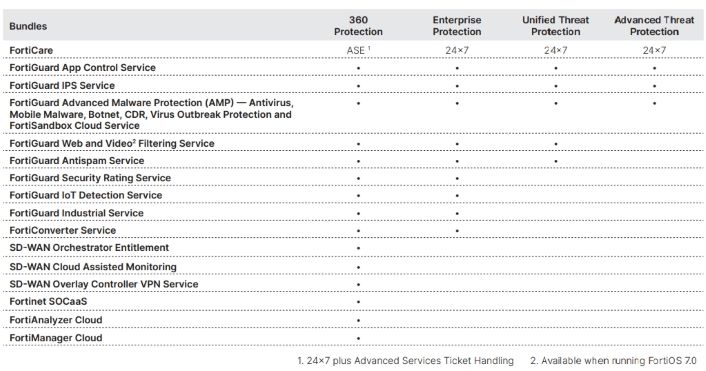Select SD-WAN Orchestrator Entitlement label
Viewport: 706px width, 371px height.
[x=89, y=248]
